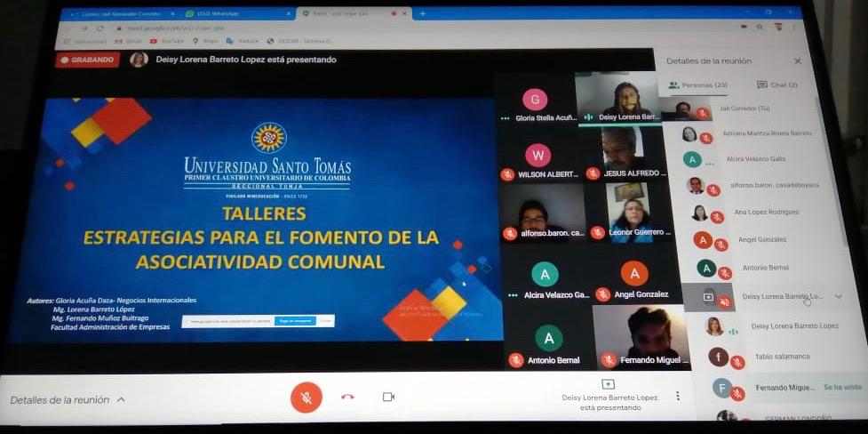Click muted mic icon beside Angel Gonzalez in list
The height and width of the screenshot is (434, 868).
[721, 245]
